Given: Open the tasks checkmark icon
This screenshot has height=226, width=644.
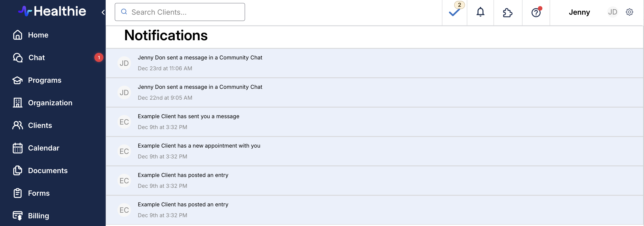Looking at the screenshot, I should [454, 12].
